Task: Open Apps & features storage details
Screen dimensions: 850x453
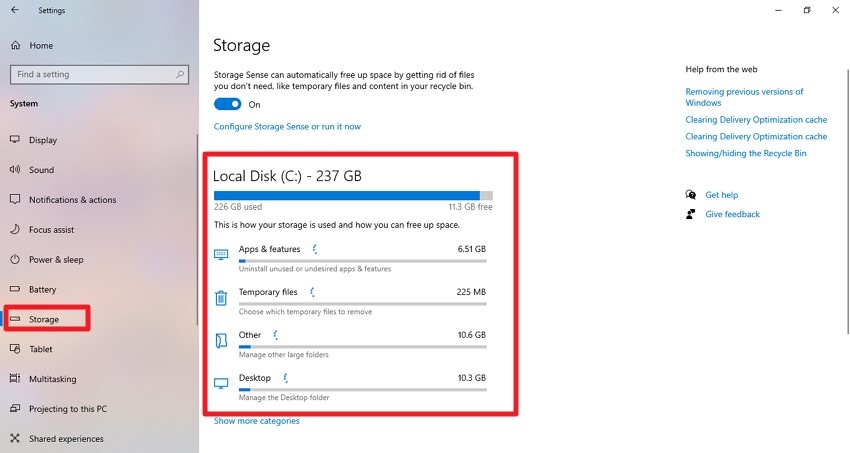Action: [x=351, y=258]
